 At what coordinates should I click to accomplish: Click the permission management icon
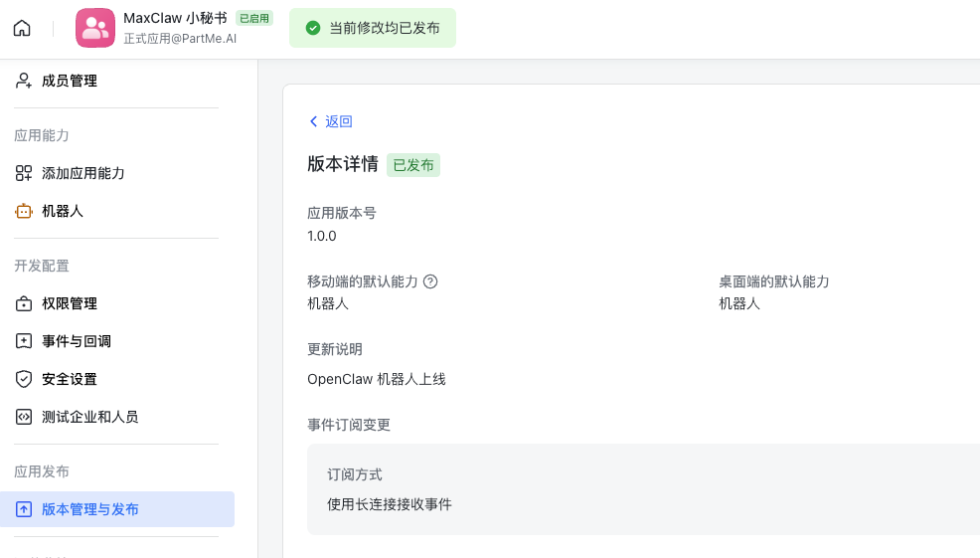tap(24, 303)
